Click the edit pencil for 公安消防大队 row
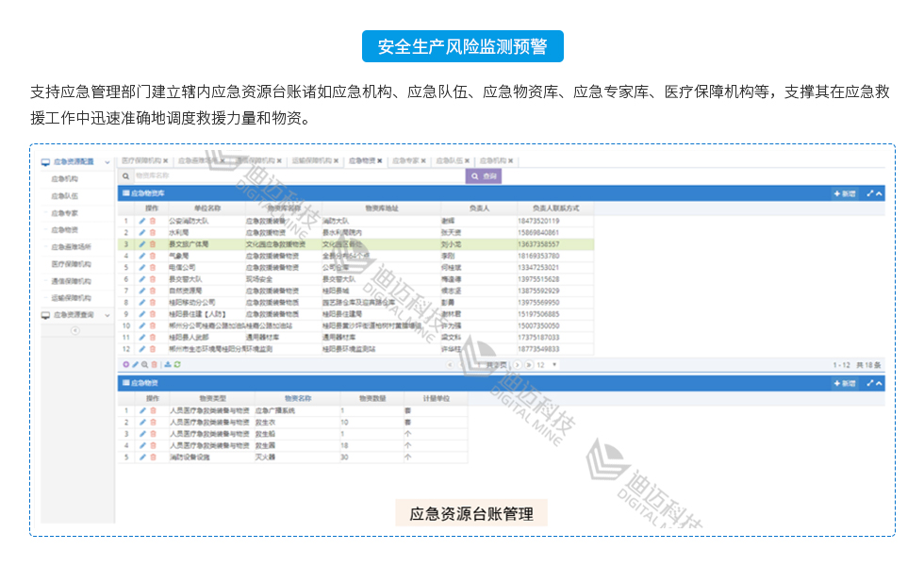 (x=142, y=221)
